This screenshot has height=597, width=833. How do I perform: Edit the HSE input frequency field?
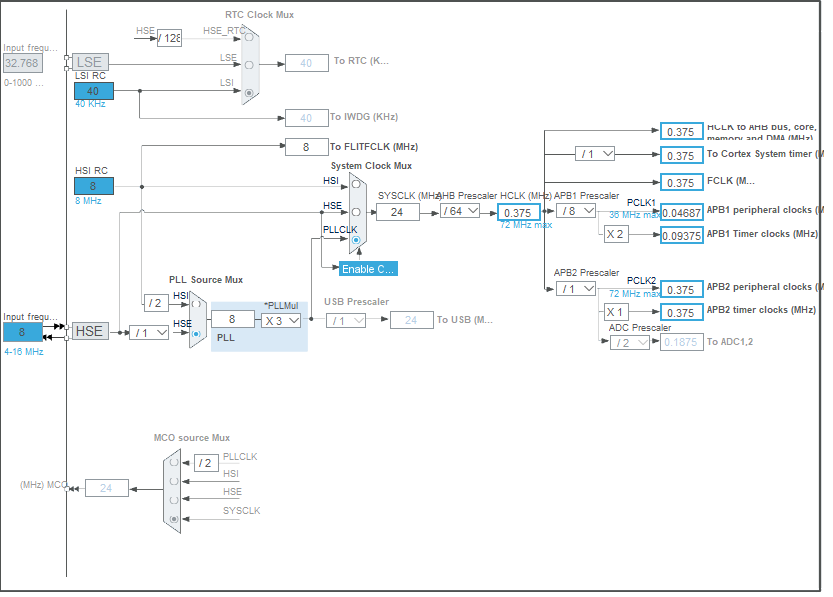click(22, 331)
